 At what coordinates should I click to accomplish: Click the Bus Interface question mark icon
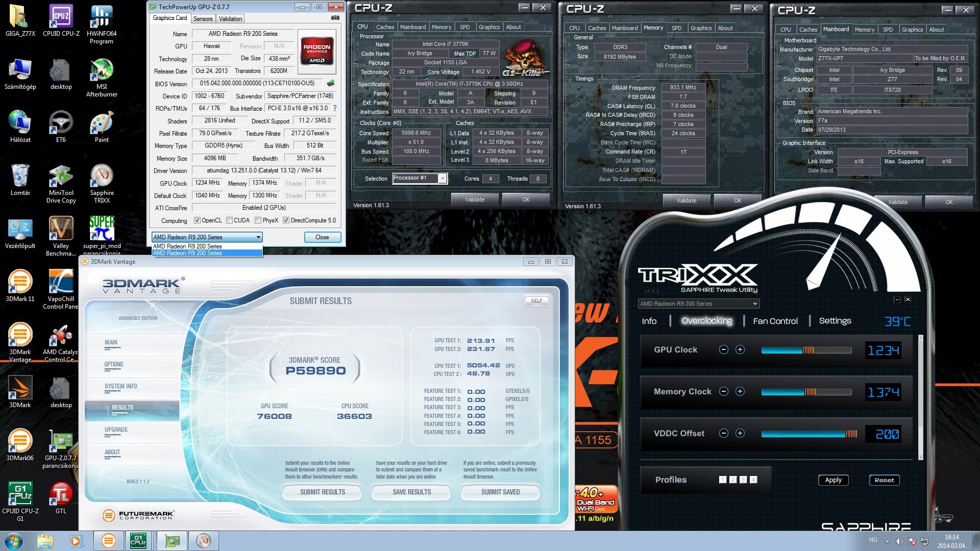[335, 108]
